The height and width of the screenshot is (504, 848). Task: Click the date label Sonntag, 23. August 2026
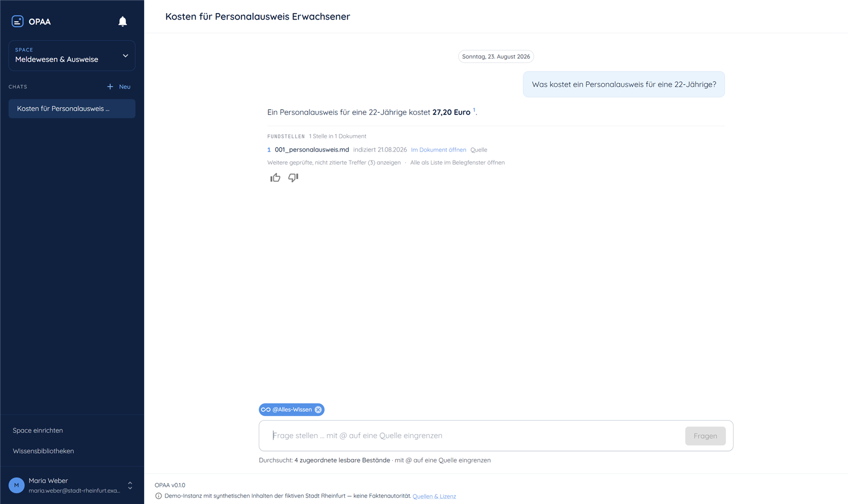(x=496, y=57)
